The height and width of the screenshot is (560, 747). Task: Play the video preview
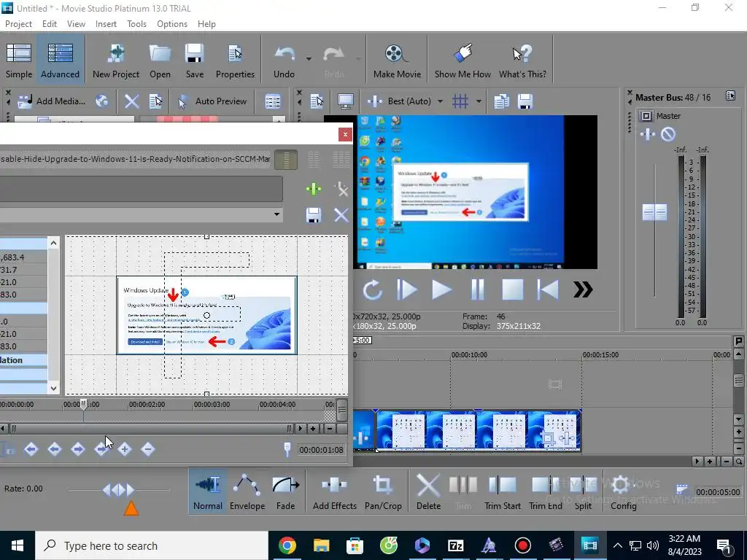point(441,289)
